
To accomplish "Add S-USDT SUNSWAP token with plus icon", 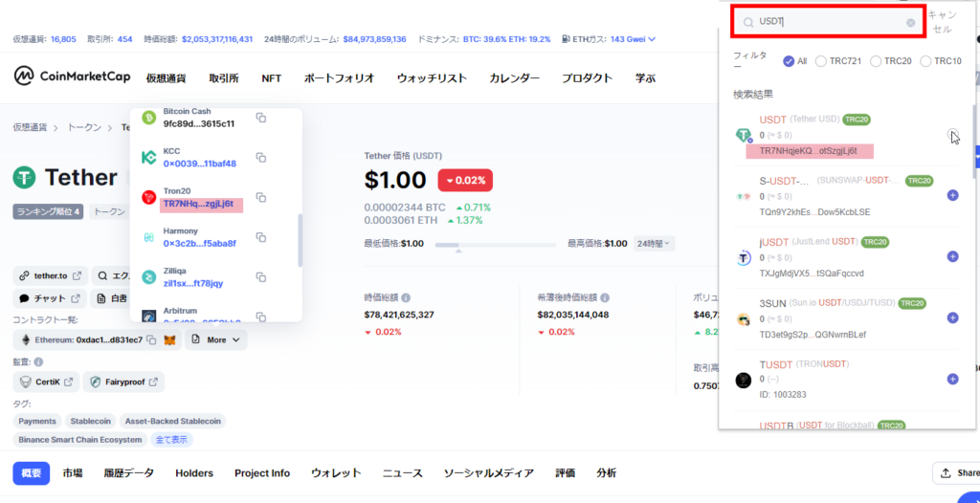I will [952, 195].
